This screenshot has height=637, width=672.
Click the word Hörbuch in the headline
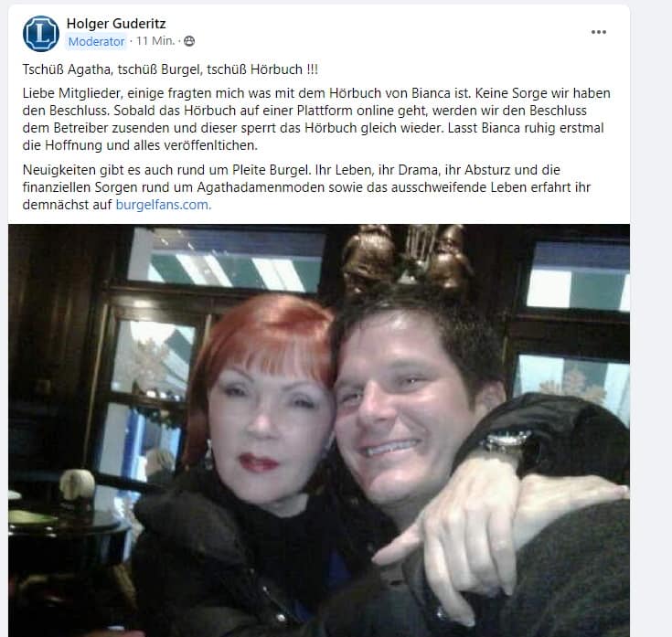(x=276, y=69)
